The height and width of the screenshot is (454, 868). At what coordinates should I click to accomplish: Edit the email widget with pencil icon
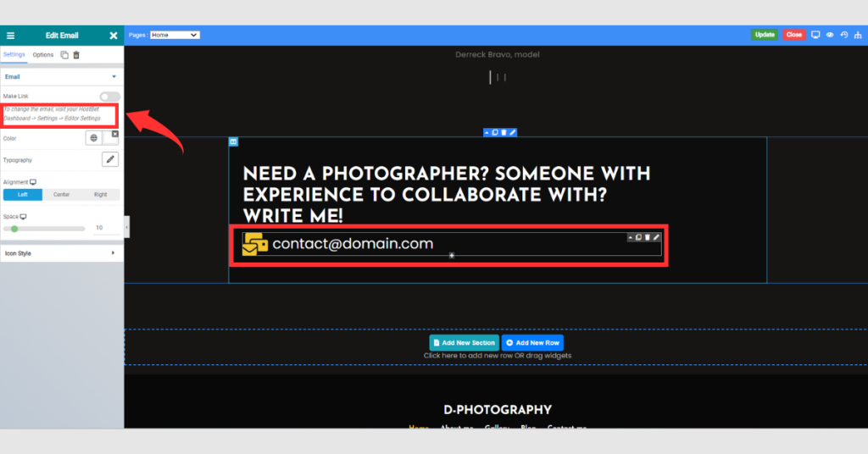[x=657, y=237]
